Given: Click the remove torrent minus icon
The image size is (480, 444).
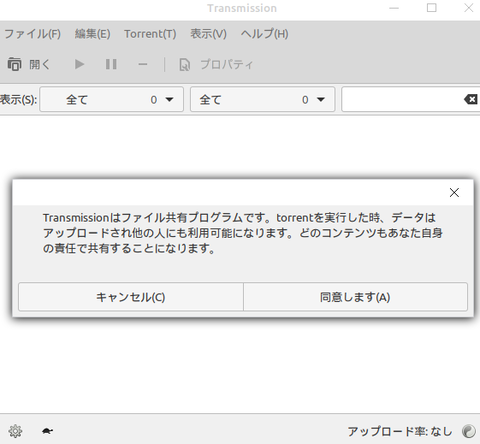Looking at the screenshot, I should click(143, 64).
